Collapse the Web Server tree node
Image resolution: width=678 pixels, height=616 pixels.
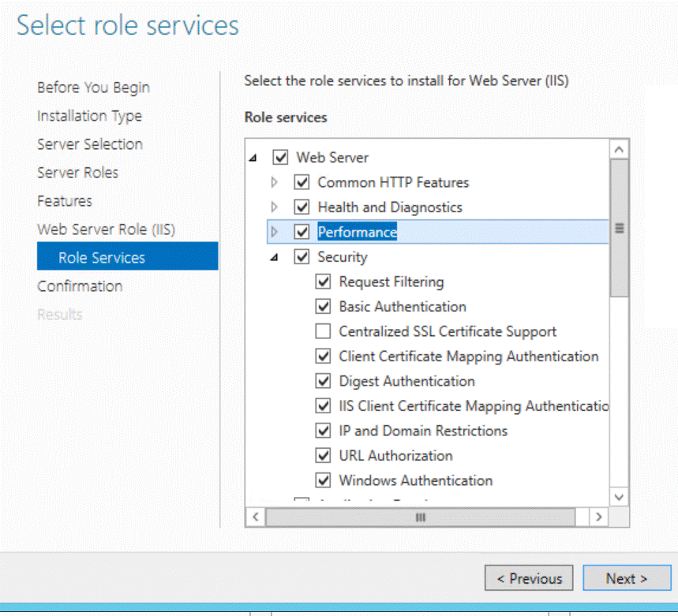[253, 157]
